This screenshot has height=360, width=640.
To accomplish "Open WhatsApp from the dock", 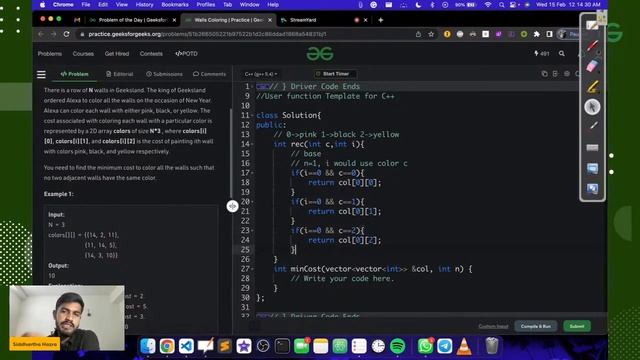I will 425,346.
